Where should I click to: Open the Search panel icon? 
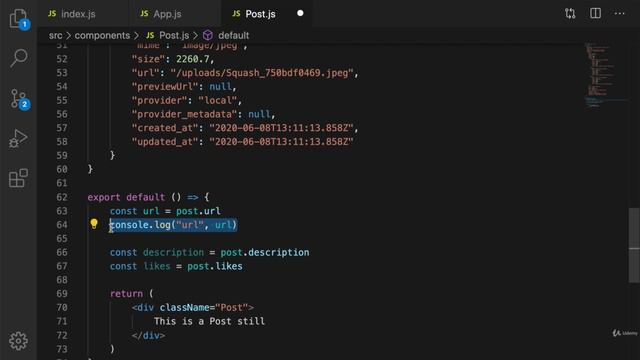pos(18,58)
